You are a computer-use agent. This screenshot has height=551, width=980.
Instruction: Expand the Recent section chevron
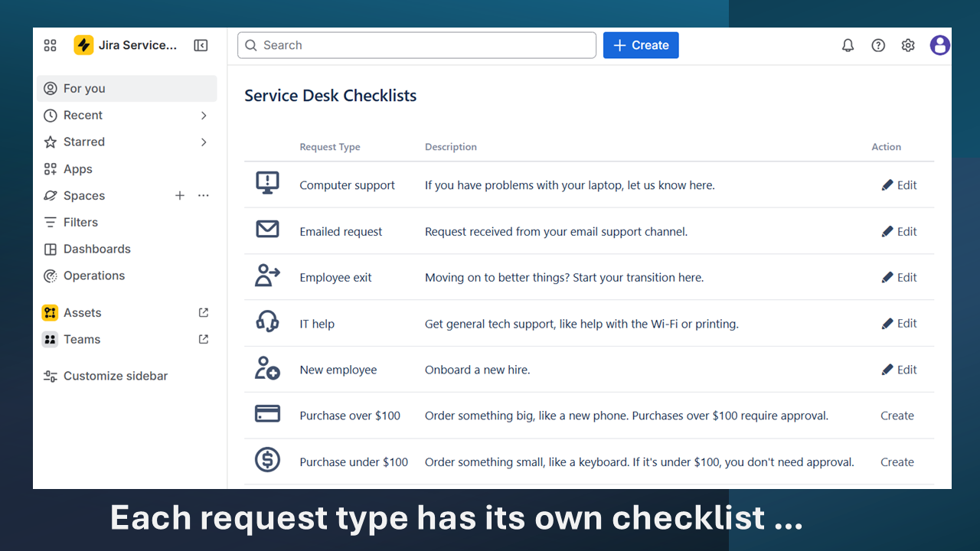tap(204, 115)
